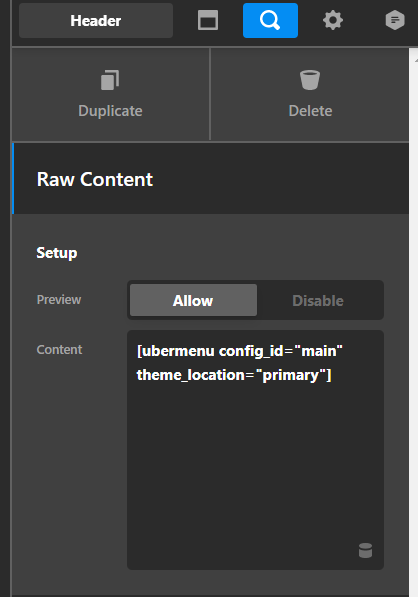Click the Delete trash can icon
Viewport: 418px width, 597px height.
310,80
